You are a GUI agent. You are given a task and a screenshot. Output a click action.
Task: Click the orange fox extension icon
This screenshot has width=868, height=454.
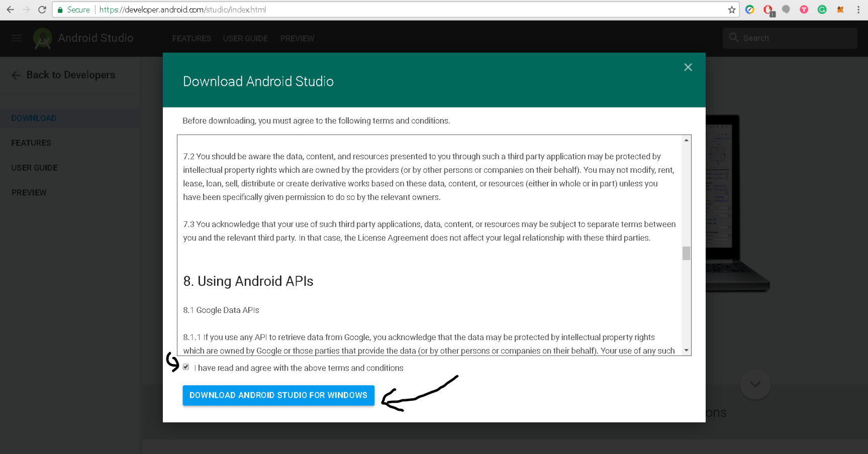coord(840,10)
